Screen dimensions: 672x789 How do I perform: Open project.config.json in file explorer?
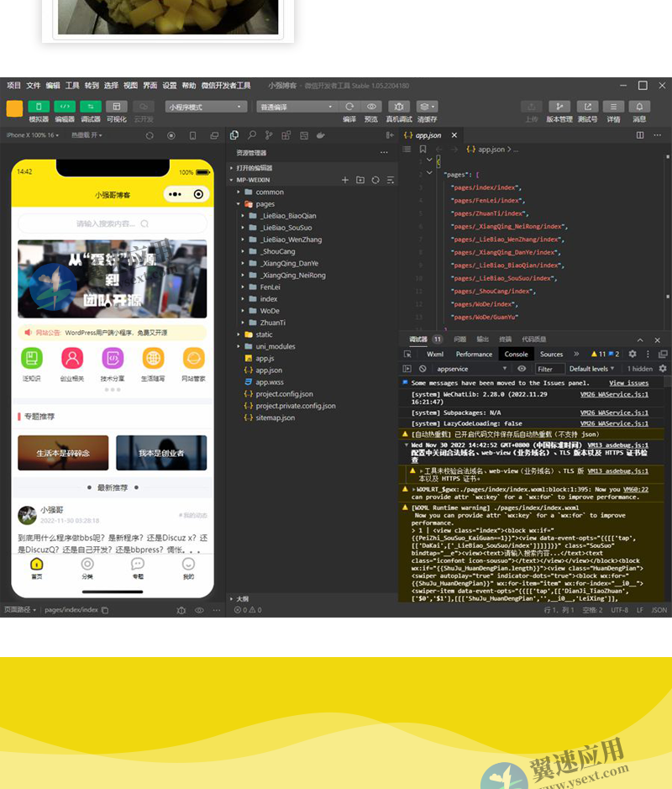pyautogui.click(x=284, y=393)
